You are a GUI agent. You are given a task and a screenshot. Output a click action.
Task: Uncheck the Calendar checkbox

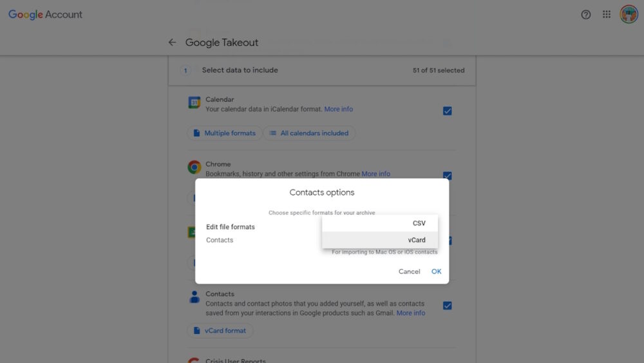pos(448,111)
